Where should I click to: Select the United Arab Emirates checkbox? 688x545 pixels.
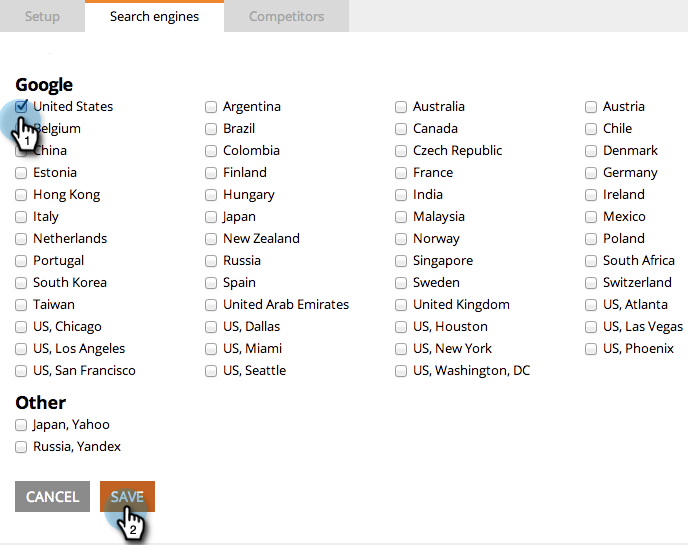211,305
